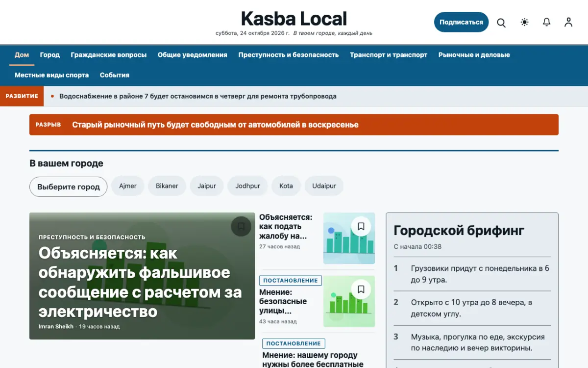Open the water supply ticker headline

(x=198, y=96)
